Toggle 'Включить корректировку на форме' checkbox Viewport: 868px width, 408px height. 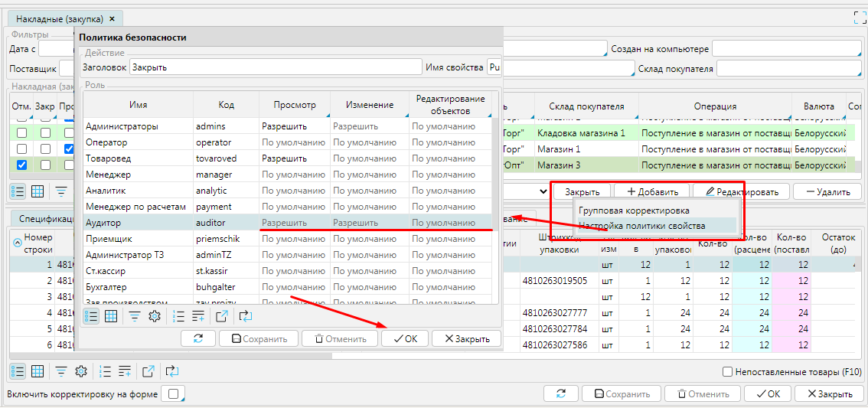click(173, 394)
